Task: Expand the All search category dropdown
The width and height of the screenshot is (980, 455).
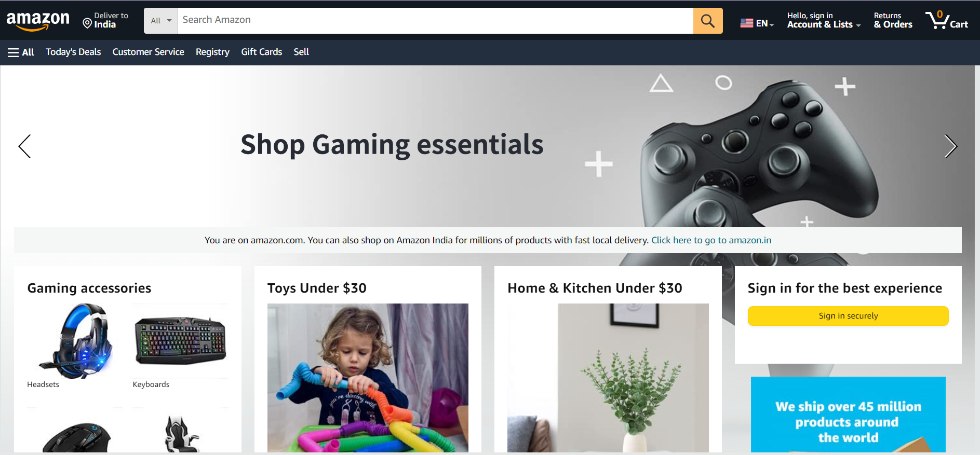Action: (161, 21)
